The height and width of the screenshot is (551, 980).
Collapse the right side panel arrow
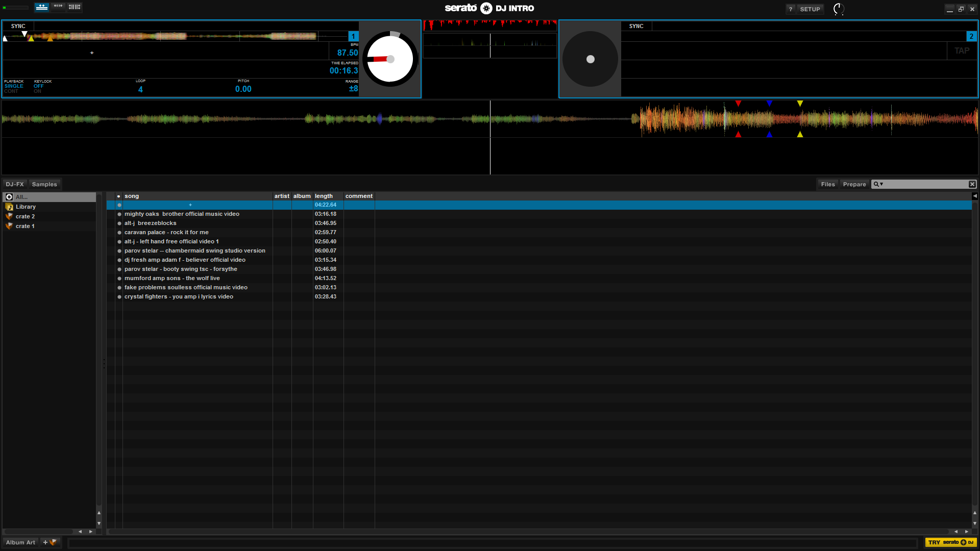coord(975,196)
